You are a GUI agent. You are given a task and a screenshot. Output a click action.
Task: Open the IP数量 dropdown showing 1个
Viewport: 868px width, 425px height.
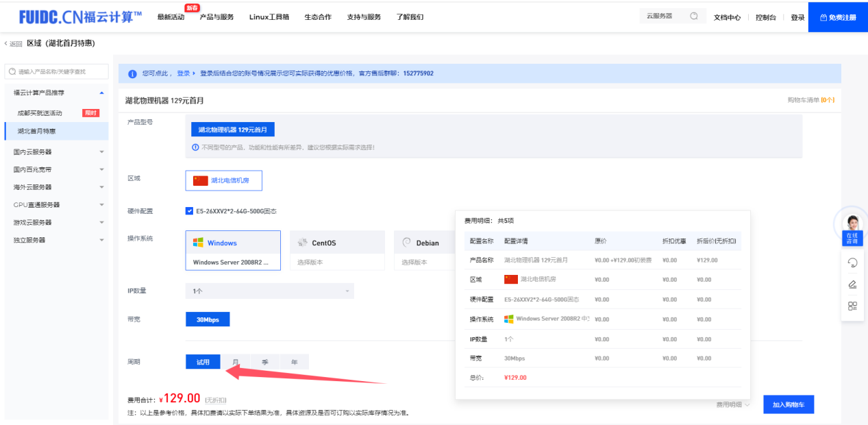269,291
